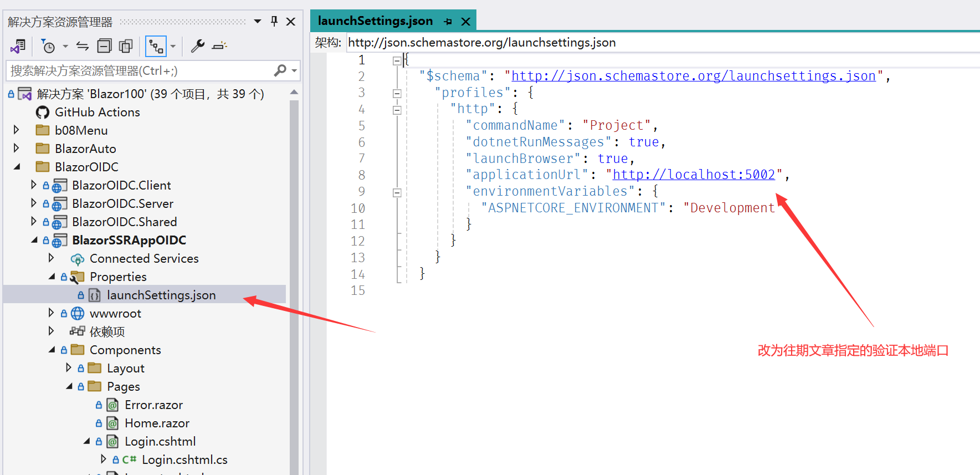The image size is (980, 475).
Task: Collapse the Login.cshtml node
Action: tap(86, 441)
